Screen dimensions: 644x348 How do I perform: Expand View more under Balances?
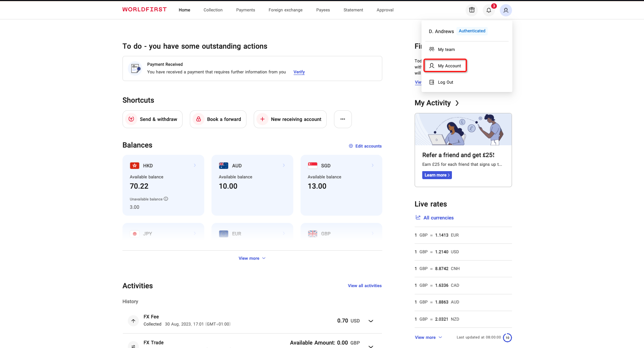252,258
